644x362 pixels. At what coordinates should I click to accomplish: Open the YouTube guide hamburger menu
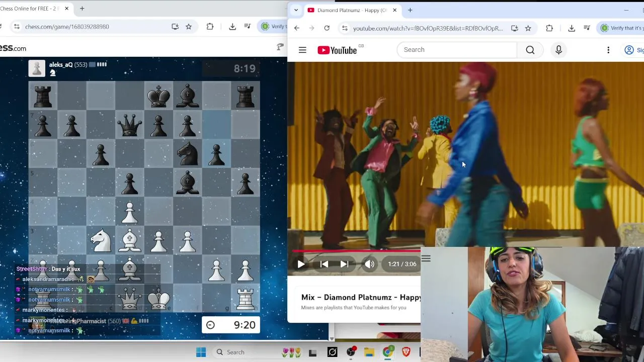point(302,50)
